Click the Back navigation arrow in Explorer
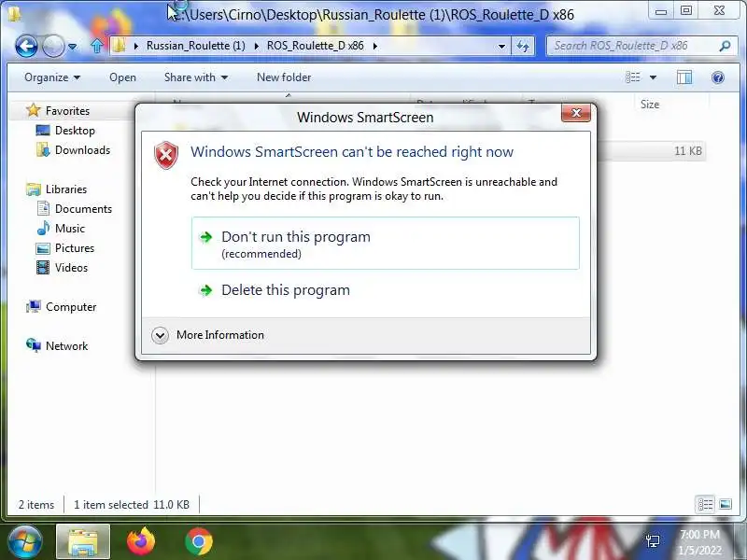The width and height of the screenshot is (747, 560). point(26,46)
